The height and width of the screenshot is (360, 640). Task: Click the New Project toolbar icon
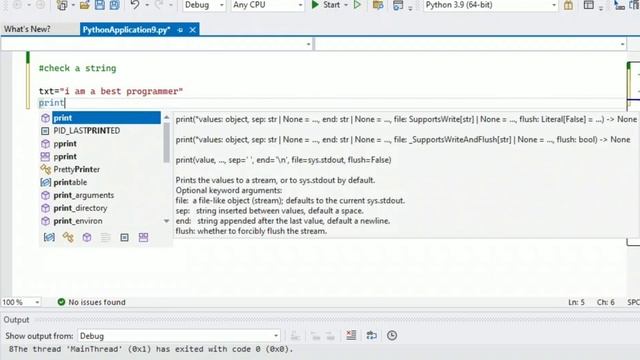(x=62, y=5)
